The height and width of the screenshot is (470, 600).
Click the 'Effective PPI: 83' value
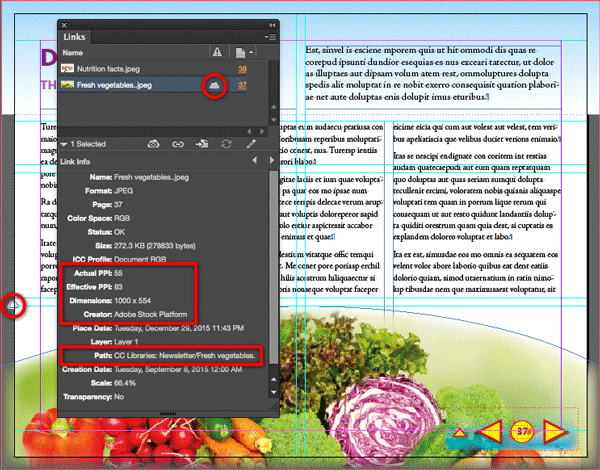tap(118, 287)
